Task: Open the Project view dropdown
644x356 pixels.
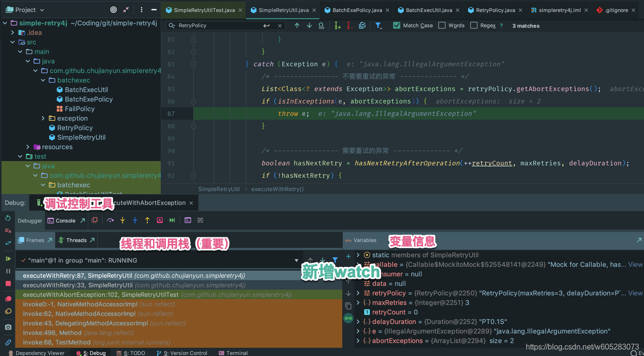Action: pos(25,10)
